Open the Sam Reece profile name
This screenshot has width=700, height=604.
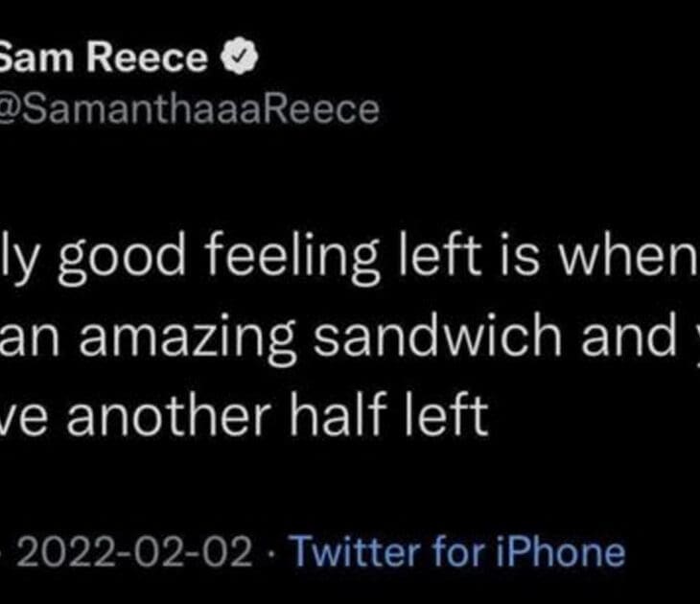103,59
